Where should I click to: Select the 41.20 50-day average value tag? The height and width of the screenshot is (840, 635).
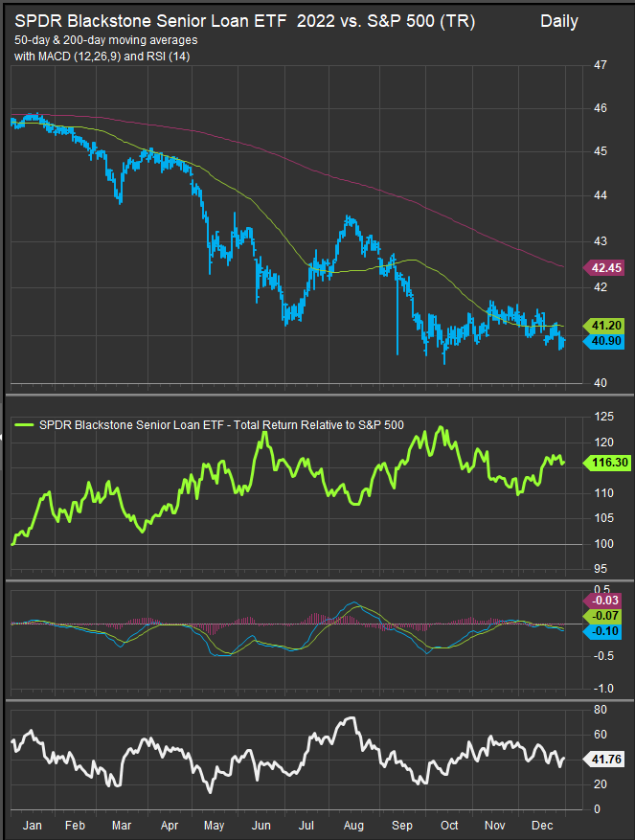[603, 326]
